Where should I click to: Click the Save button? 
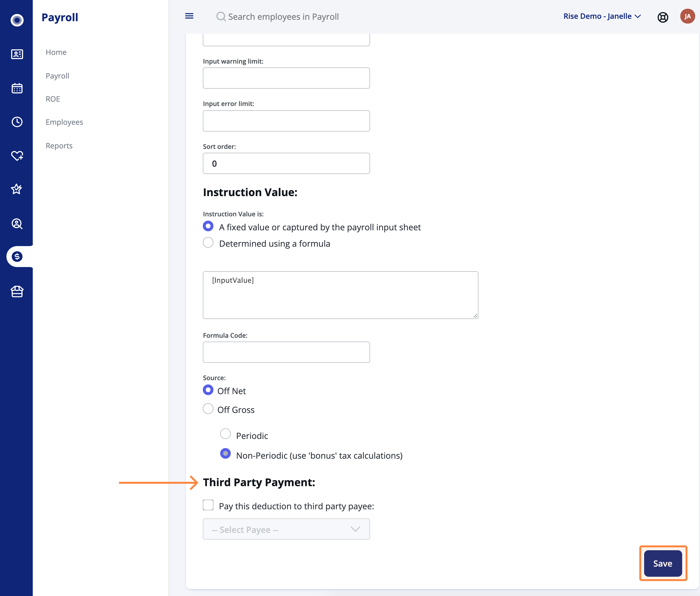(663, 563)
